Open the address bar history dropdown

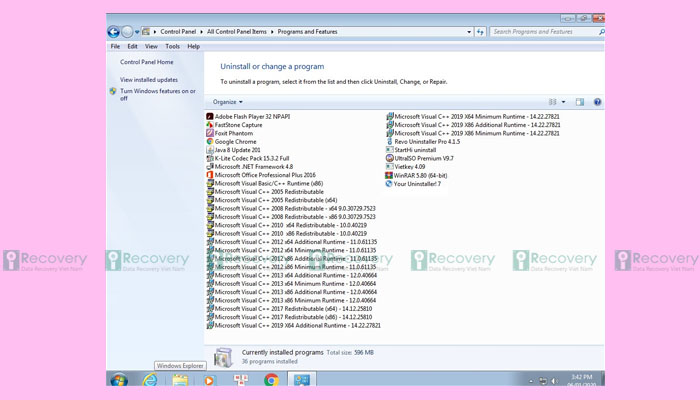[x=469, y=32]
